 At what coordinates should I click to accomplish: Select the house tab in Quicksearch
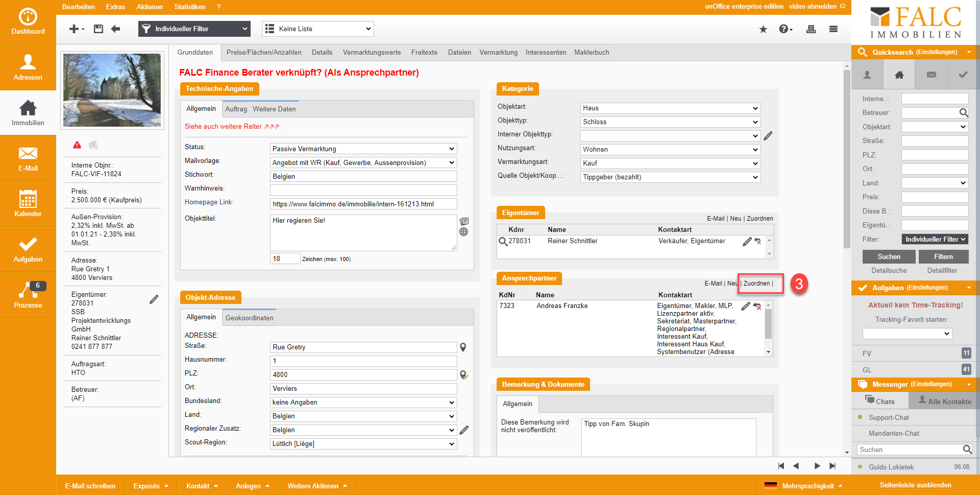click(899, 75)
